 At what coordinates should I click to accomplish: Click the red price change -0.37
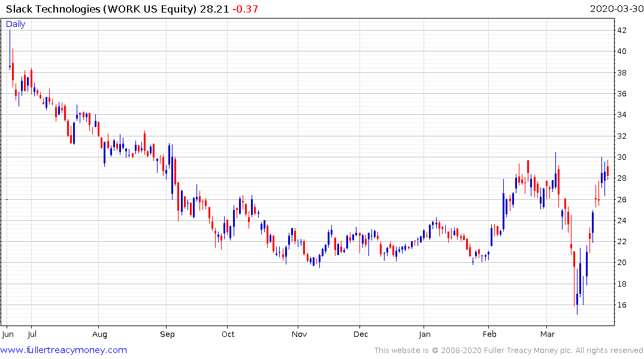click(x=245, y=9)
